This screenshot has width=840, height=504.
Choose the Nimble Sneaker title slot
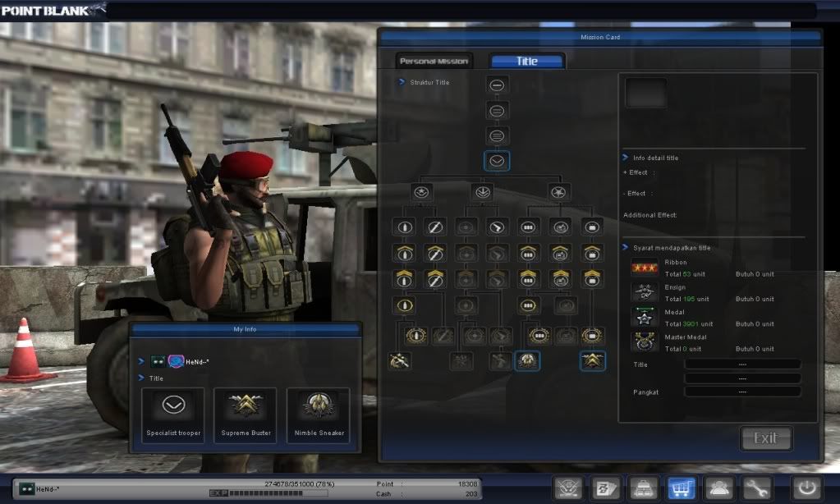(319, 415)
